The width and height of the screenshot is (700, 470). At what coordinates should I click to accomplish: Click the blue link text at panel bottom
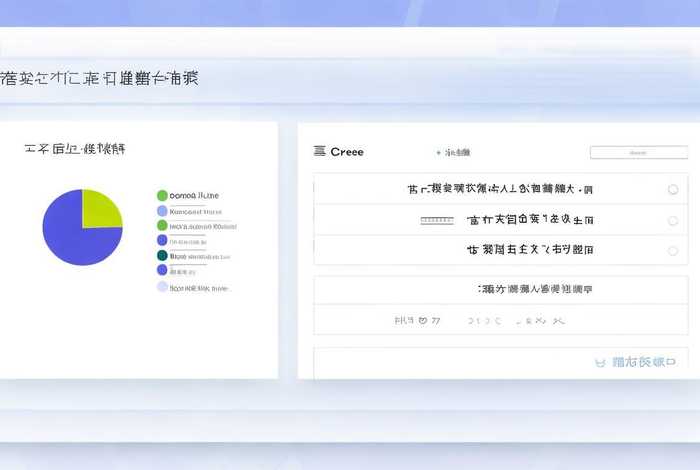tap(643, 362)
